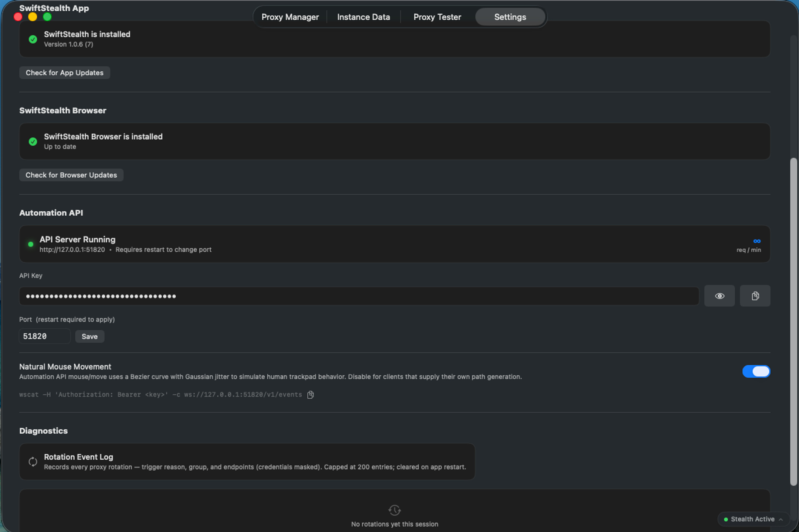Disable Natural Mouse Movement toggle

[x=756, y=371]
